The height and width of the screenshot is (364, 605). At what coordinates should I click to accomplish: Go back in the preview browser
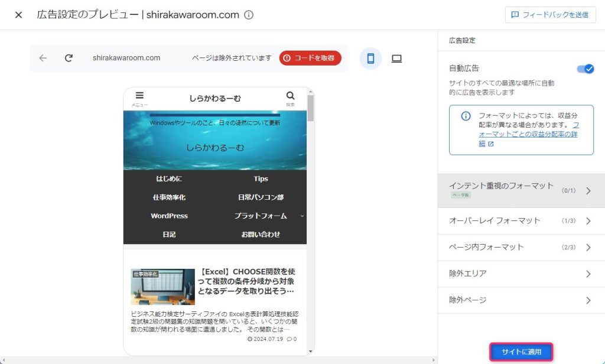point(43,58)
